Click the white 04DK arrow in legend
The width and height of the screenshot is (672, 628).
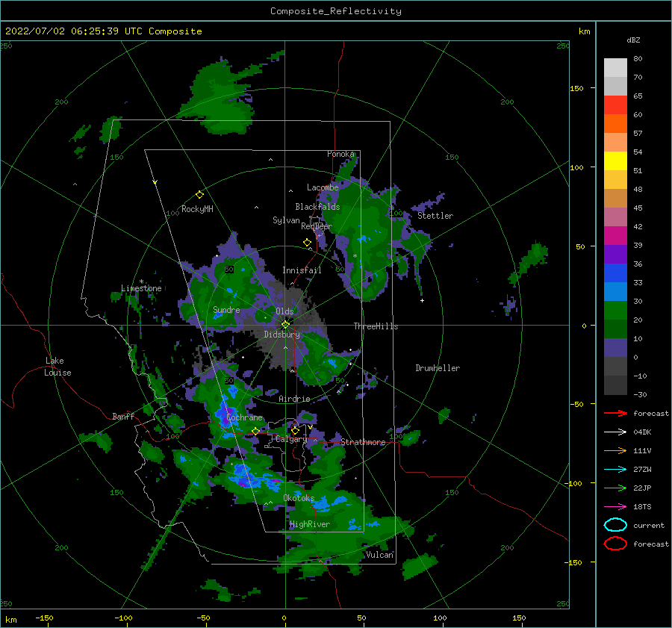(x=615, y=432)
